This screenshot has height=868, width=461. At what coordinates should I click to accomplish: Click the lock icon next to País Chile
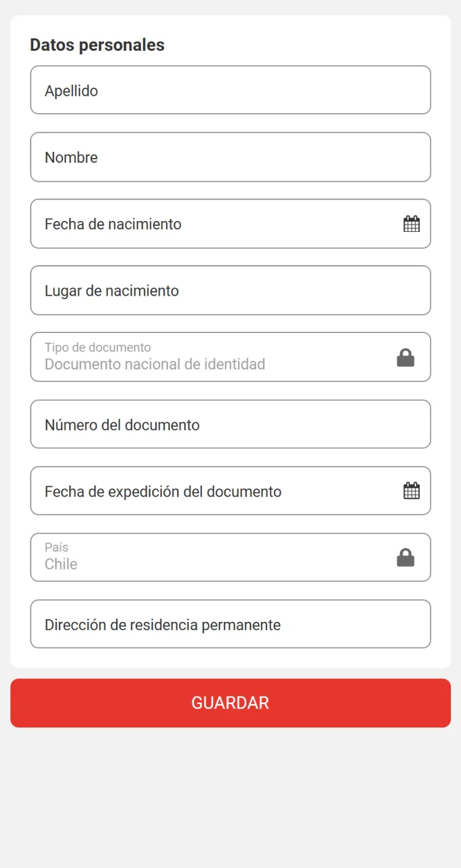coord(405,557)
